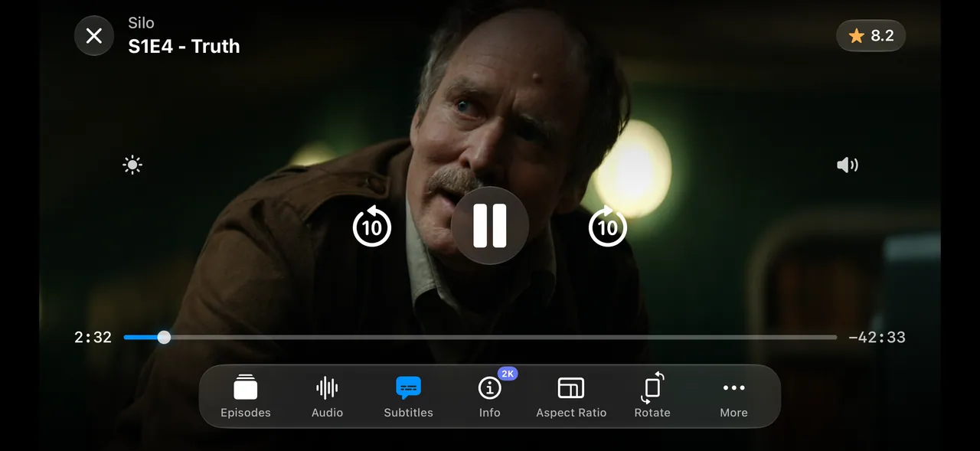Tap the 2K resolution badge
The image size is (980, 451).
(508, 374)
